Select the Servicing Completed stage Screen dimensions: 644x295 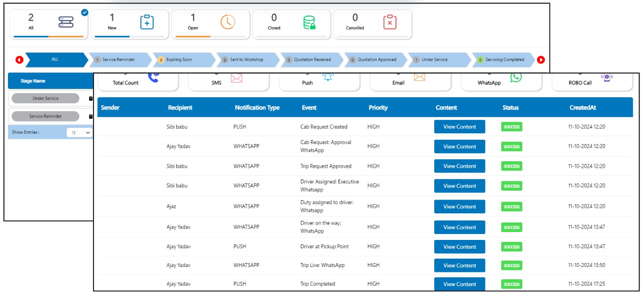coord(503,59)
